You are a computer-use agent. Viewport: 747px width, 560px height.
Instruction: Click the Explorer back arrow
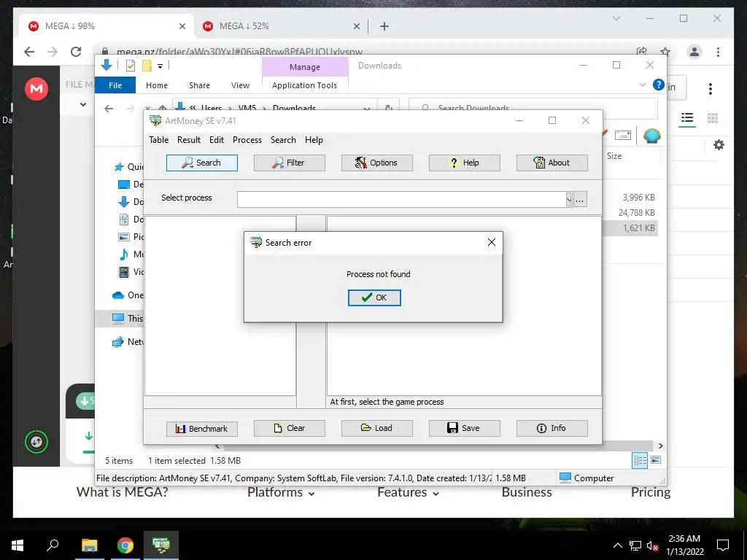(x=109, y=109)
